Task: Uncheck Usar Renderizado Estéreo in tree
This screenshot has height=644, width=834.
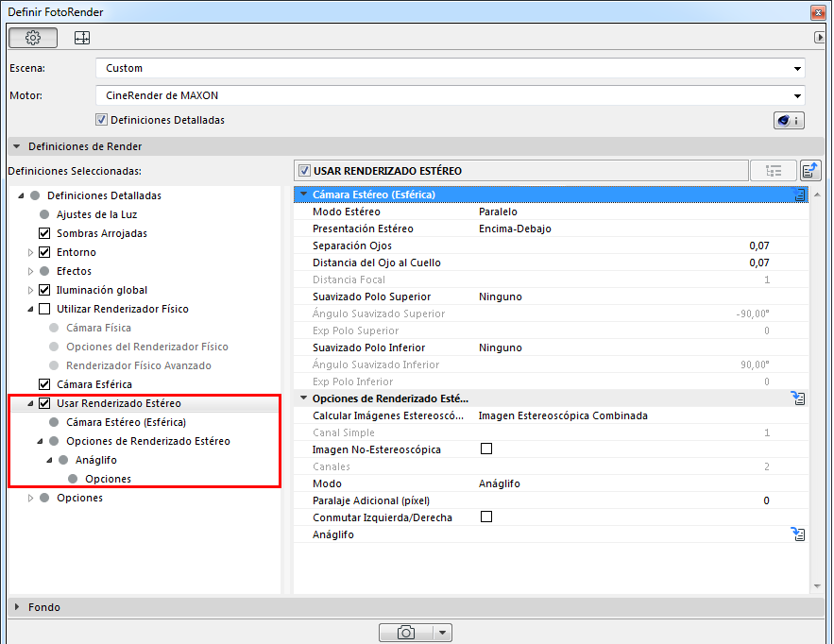Action: pyautogui.click(x=44, y=403)
